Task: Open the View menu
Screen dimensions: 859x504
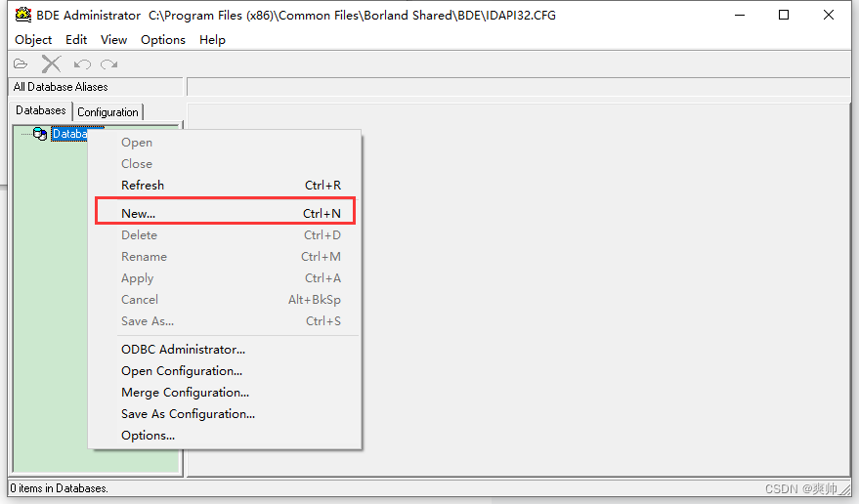Action: coord(114,40)
